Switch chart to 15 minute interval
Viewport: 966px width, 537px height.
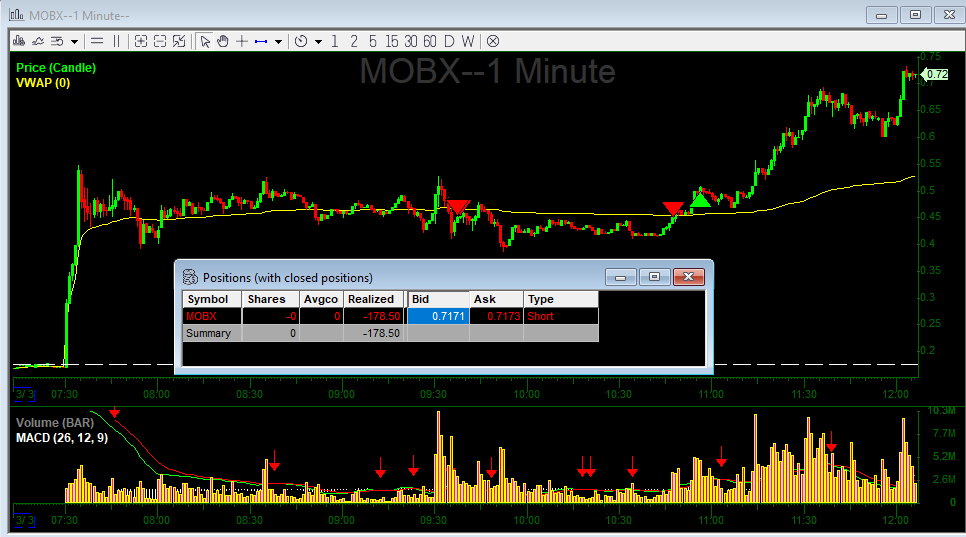[392, 41]
